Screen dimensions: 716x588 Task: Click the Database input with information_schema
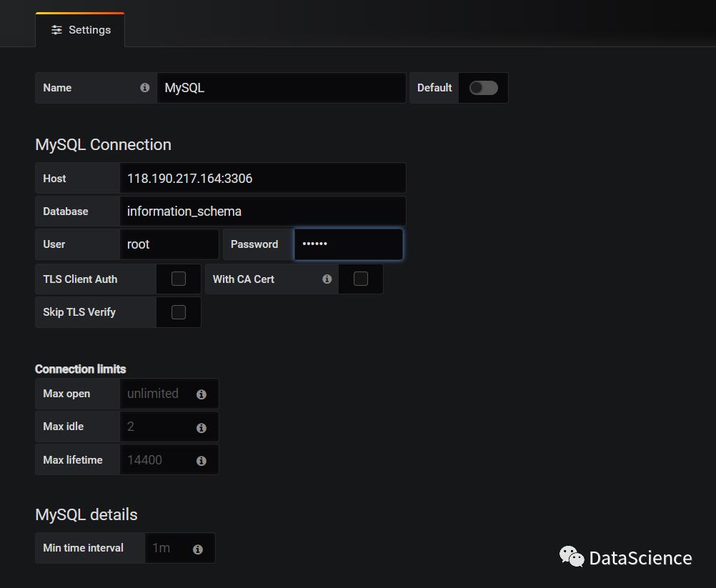pyautogui.click(x=262, y=211)
